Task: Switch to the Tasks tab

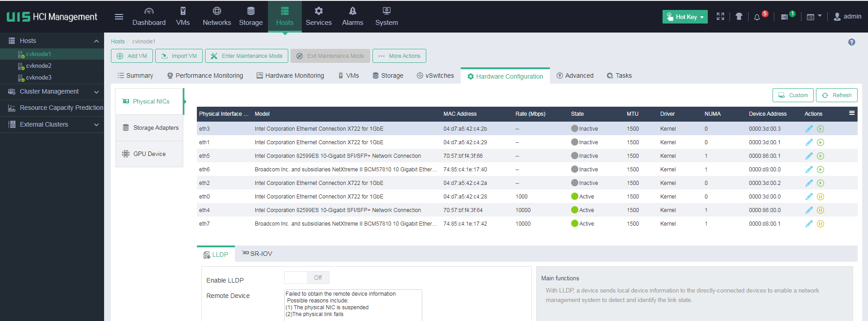Action: pos(619,76)
